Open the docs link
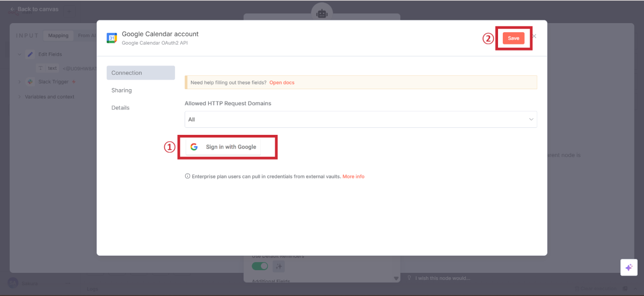Screen dimensions: 644x296 tap(282, 83)
